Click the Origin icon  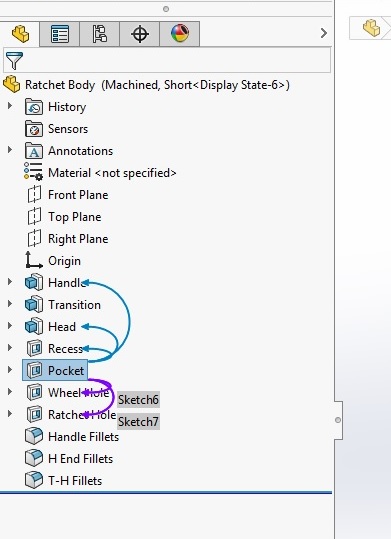pyautogui.click(x=34, y=260)
